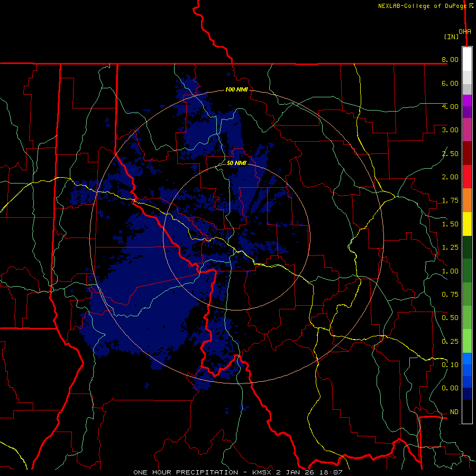The height and width of the screenshot is (476, 476).
Task: Click the dark navy color bar segment
Action: coord(467,393)
